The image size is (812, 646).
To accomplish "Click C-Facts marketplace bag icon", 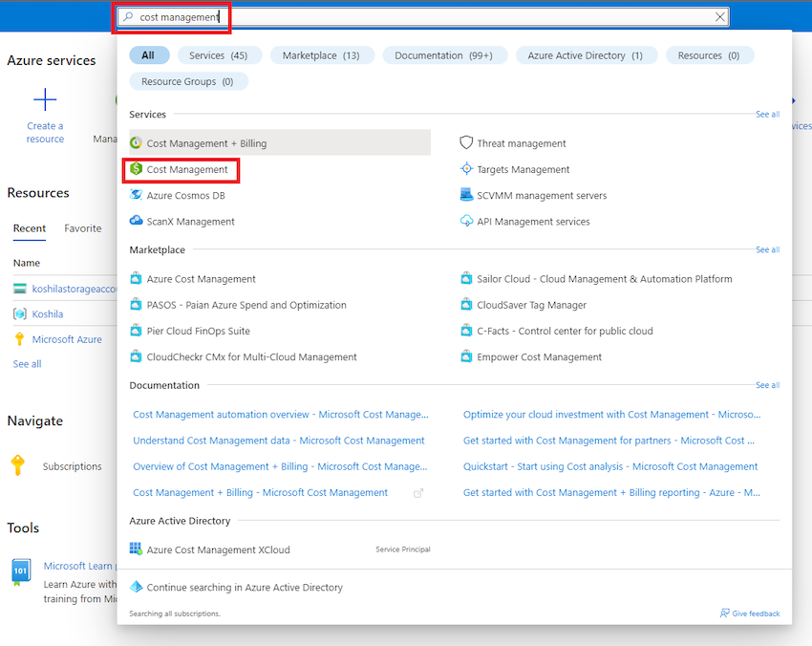I will pos(466,330).
